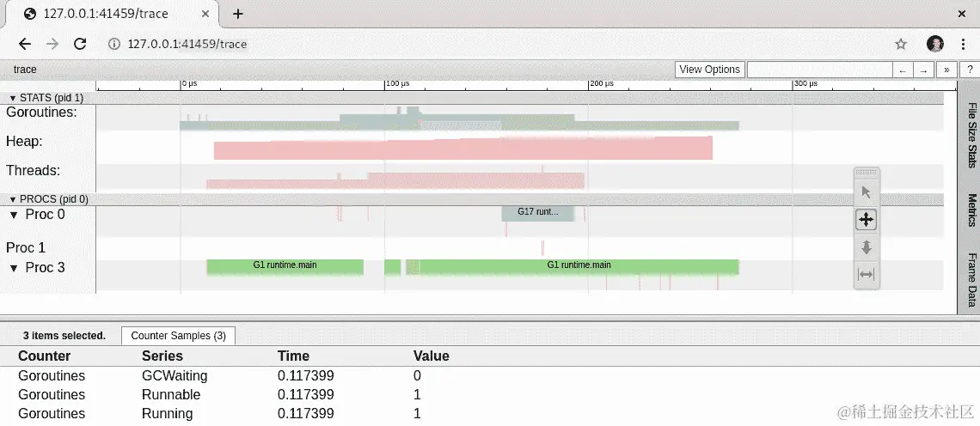Open View Options
Screen dimensions: 980x426
[x=709, y=70]
